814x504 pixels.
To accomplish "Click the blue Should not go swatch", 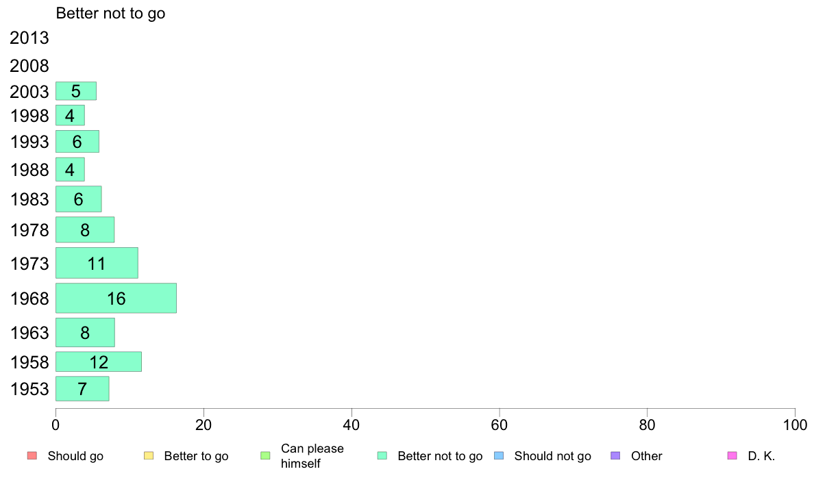I will point(499,456).
